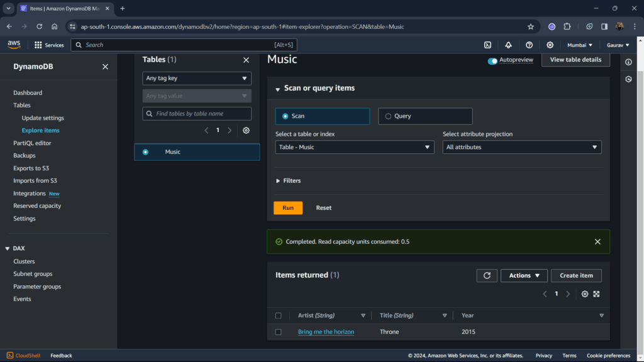
Task: Open the Gaurav account menu
Action: [x=618, y=45]
